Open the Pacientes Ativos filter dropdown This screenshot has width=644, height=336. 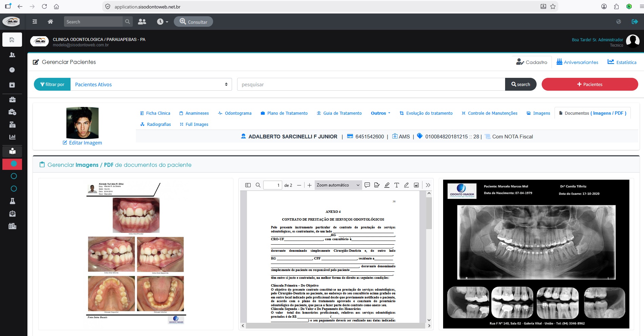[151, 84]
